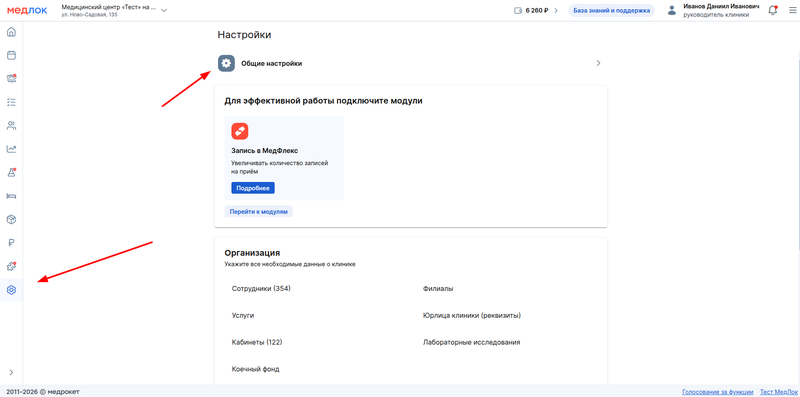Viewport: 800px width, 397px height.
Task: Open Общие настройки row
Action: [411, 63]
